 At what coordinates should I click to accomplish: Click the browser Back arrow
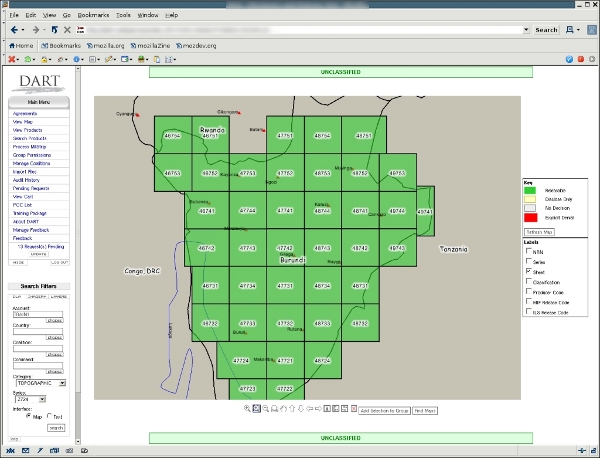pyautogui.click(x=14, y=30)
